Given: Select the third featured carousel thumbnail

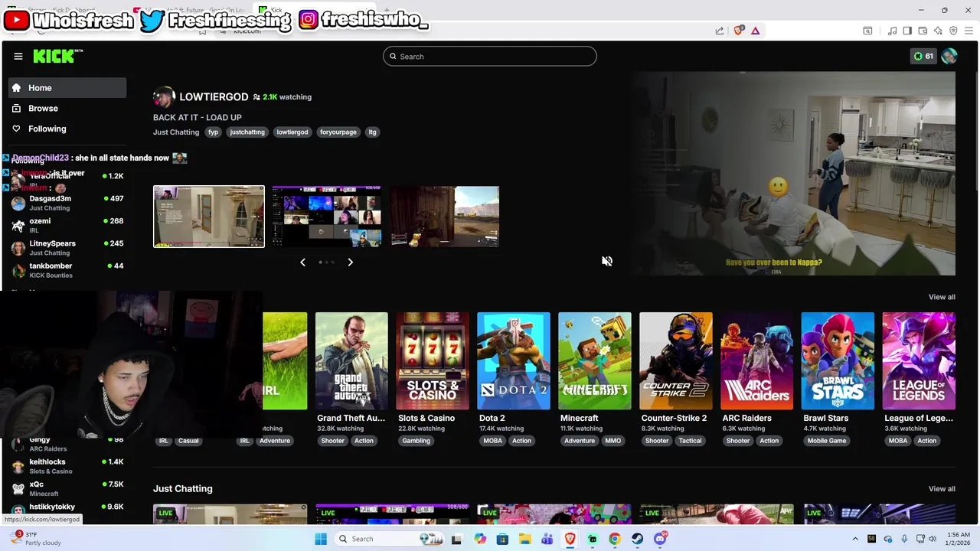Looking at the screenshot, I should (445, 217).
